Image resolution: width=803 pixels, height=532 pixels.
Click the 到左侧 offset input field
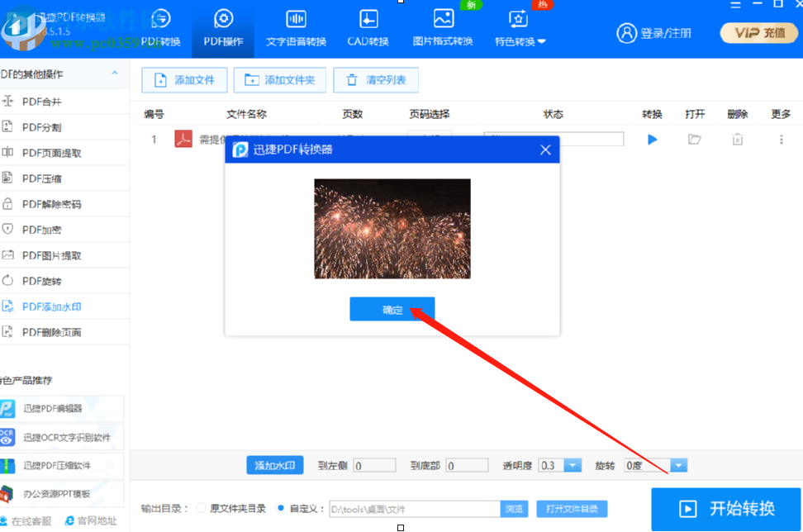tap(374, 465)
